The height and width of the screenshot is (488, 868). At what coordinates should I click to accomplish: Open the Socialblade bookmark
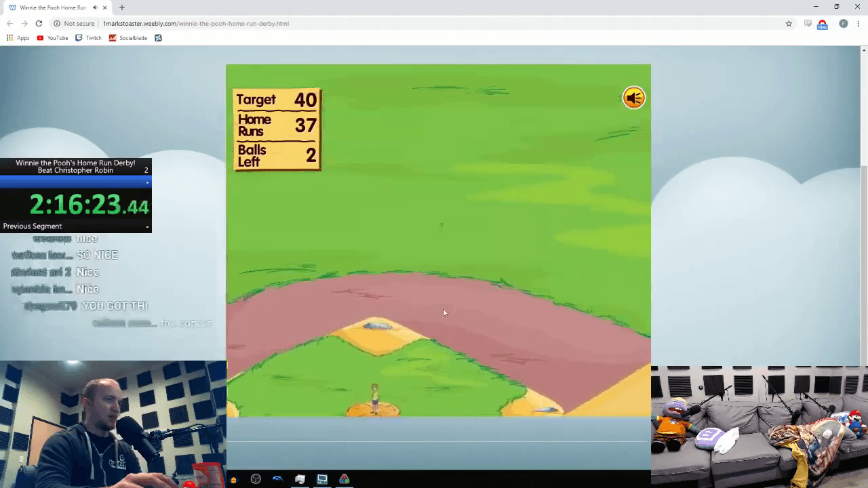pos(127,38)
